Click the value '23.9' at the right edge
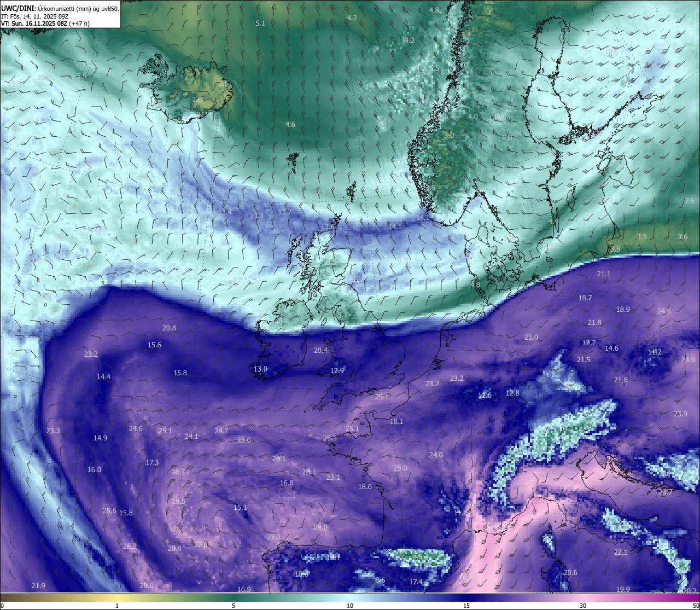This screenshot has width=700, height=610. (680, 414)
